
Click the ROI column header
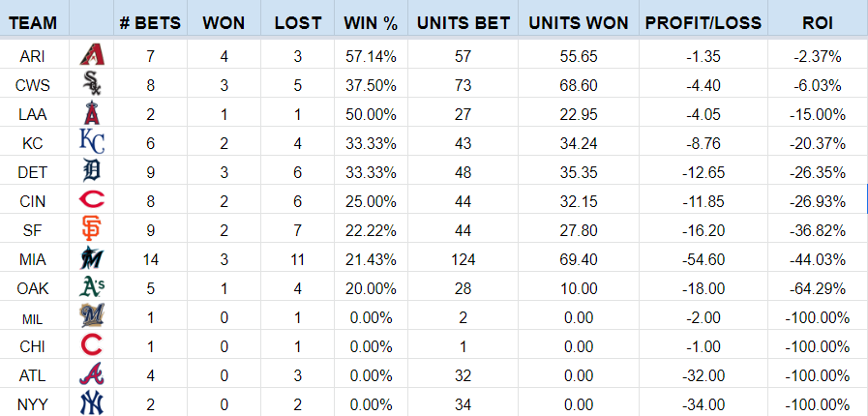tap(817, 22)
